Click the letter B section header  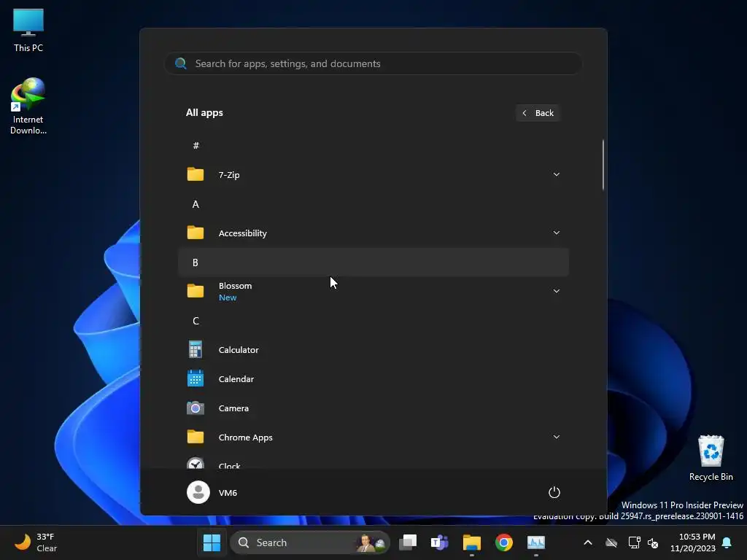coord(373,262)
